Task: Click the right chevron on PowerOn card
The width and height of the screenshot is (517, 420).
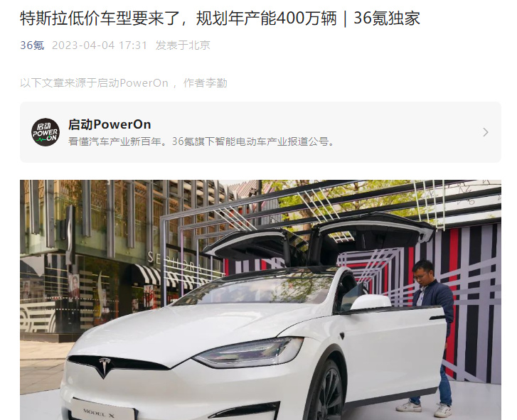Action: point(485,132)
